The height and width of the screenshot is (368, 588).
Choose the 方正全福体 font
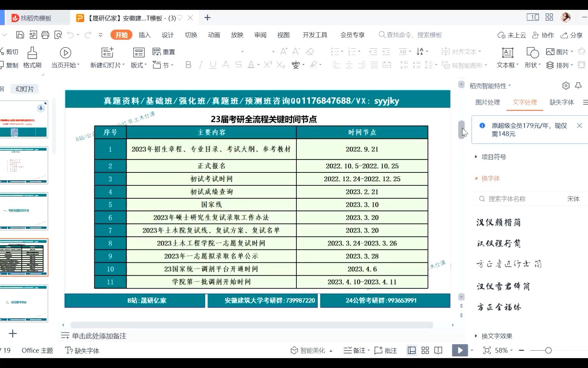click(x=499, y=307)
